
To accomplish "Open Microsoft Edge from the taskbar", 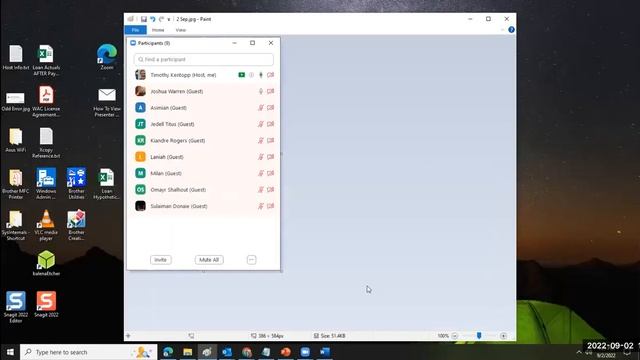I will [168, 352].
